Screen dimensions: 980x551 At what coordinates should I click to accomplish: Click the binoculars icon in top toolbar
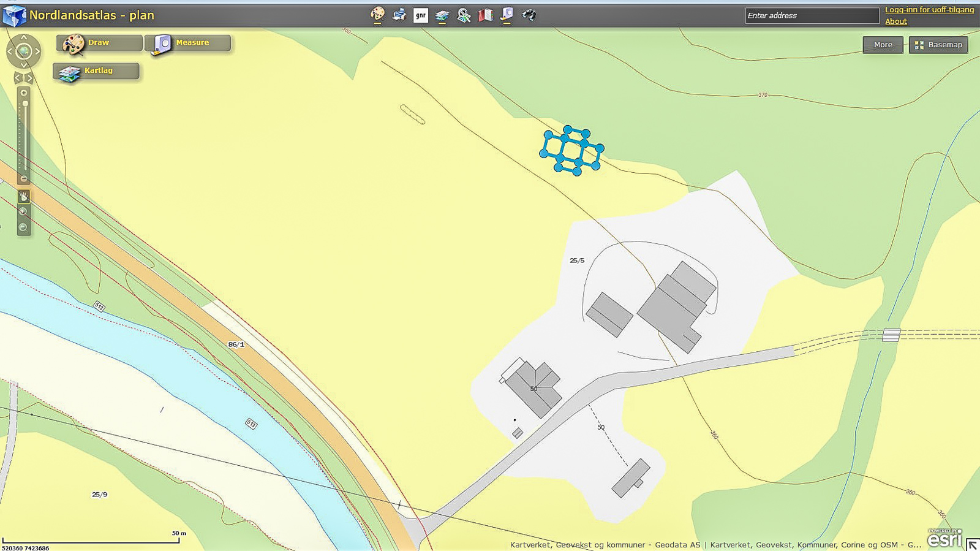(x=529, y=15)
